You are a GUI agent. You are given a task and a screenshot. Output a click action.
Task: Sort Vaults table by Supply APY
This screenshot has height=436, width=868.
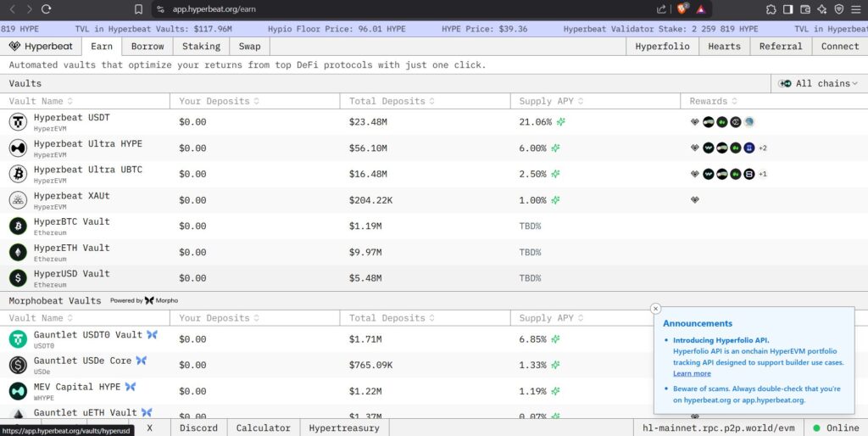click(x=551, y=102)
